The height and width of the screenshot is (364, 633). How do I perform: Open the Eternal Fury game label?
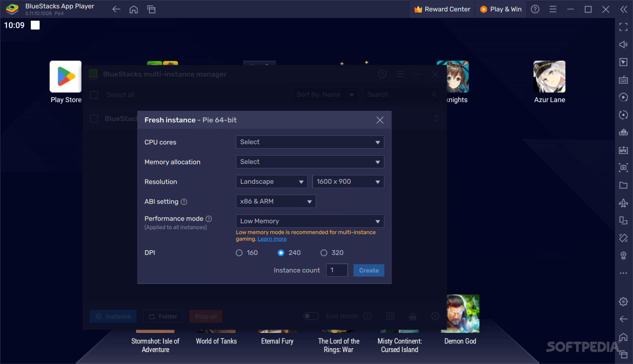(x=277, y=341)
